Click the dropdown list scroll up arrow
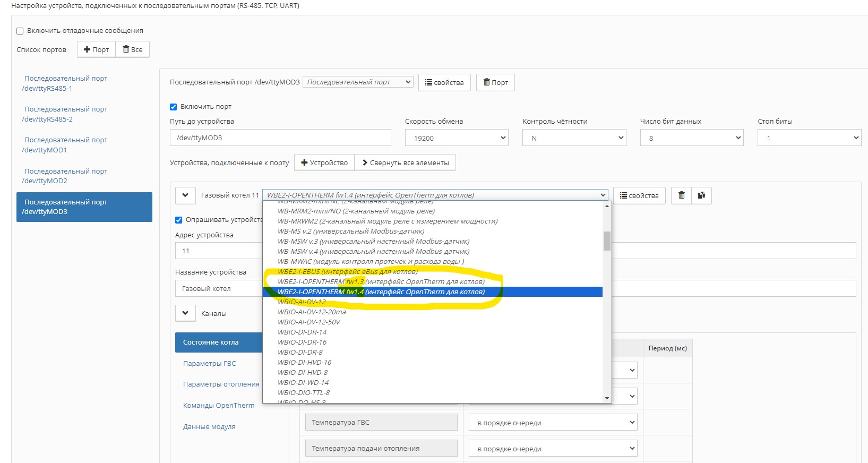The image size is (868, 463). (607, 206)
